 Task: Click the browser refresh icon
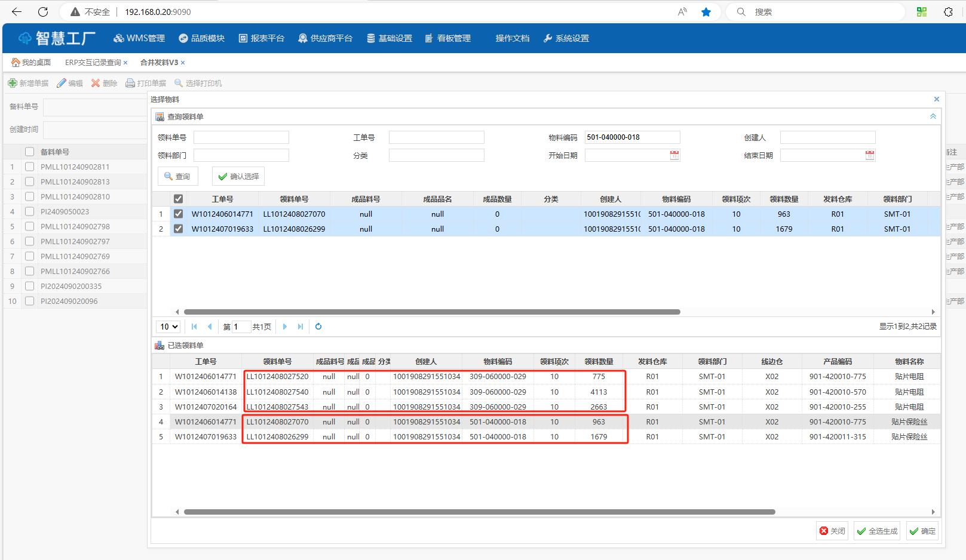click(x=43, y=12)
